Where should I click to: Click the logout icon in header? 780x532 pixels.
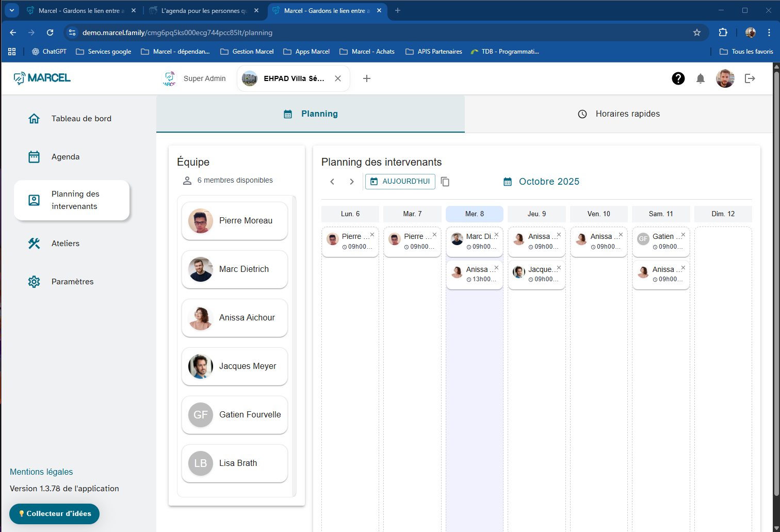click(x=750, y=78)
